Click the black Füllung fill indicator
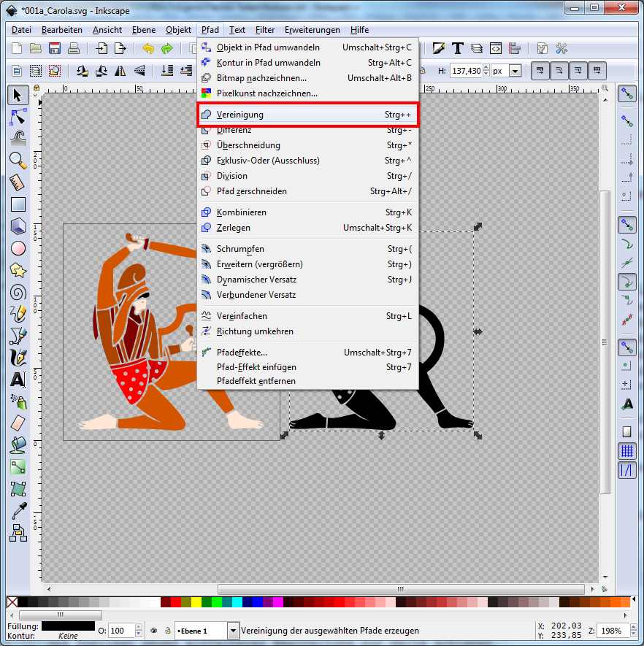Viewport: 644px width, 646px height. 68,626
